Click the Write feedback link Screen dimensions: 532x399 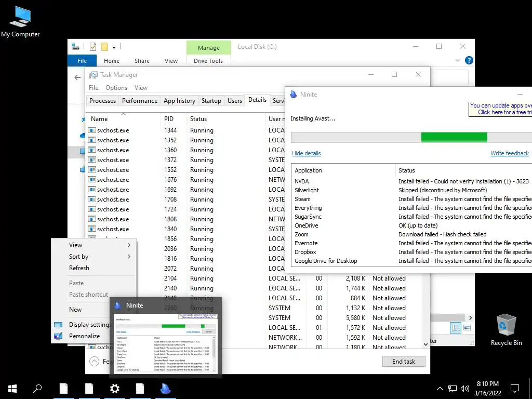point(510,153)
